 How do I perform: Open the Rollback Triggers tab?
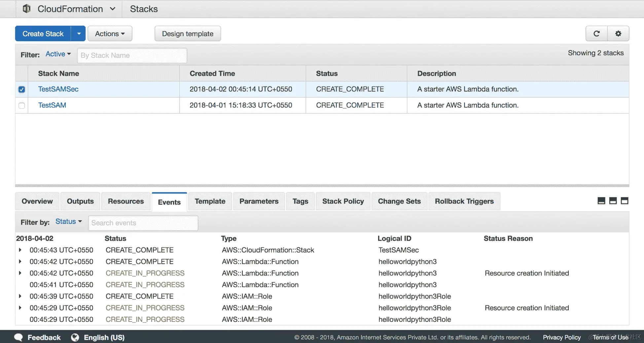coord(464,201)
